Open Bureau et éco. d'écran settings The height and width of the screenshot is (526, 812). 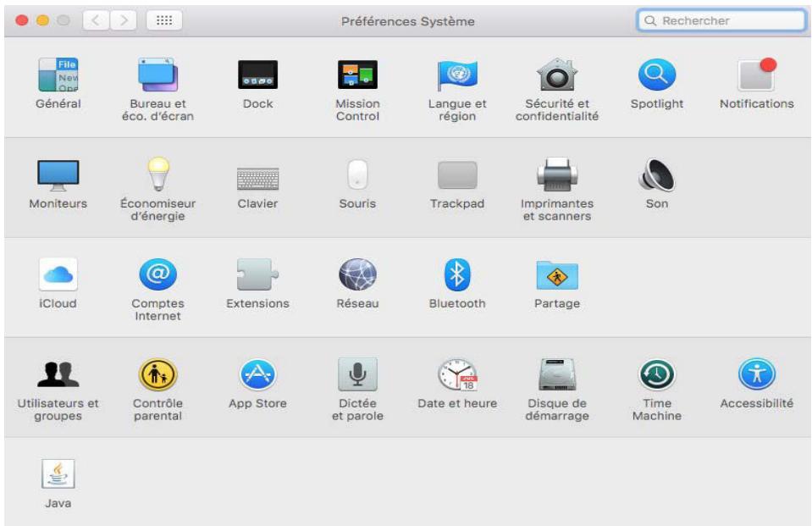[157, 76]
